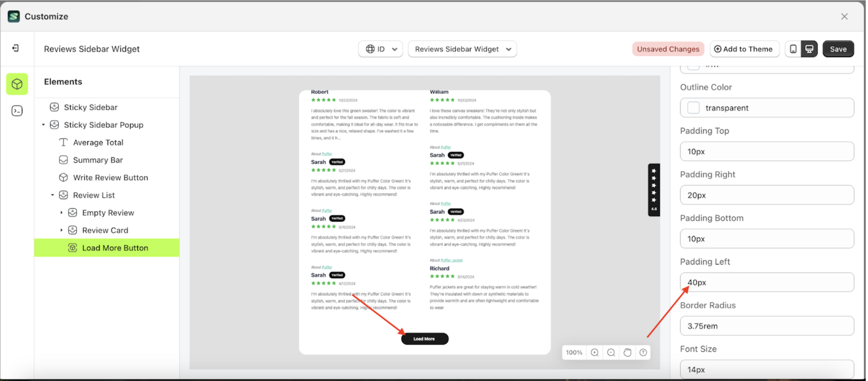Zoom in using the magnifier plus icon
This screenshot has width=868, height=381.
[x=594, y=352]
